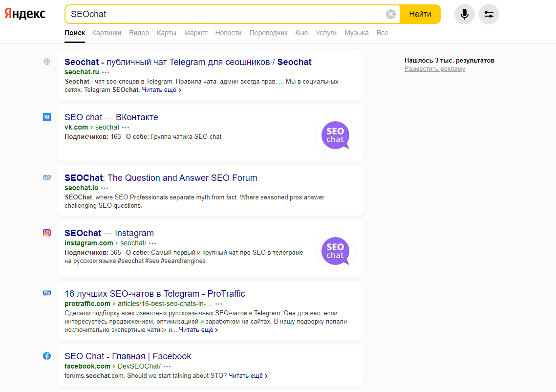Open the Музыка tab
The image size is (556, 392).
click(x=356, y=33)
